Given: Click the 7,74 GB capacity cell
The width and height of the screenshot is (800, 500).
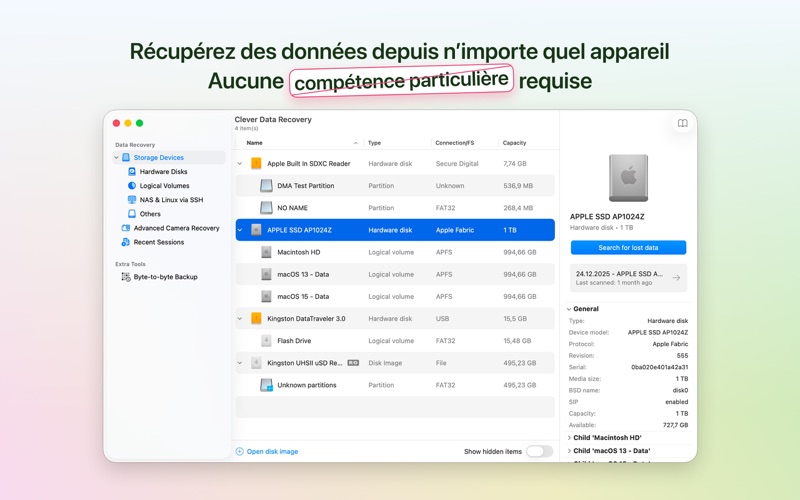Looking at the screenshot, I should click(515, 163).
